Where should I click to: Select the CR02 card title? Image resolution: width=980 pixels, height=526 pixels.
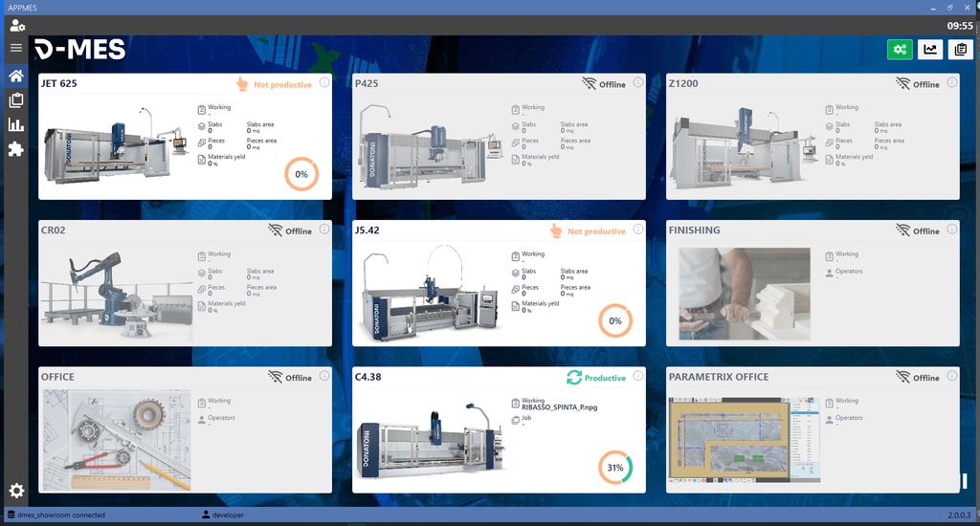pyautogui.click(x=54, y=230)
